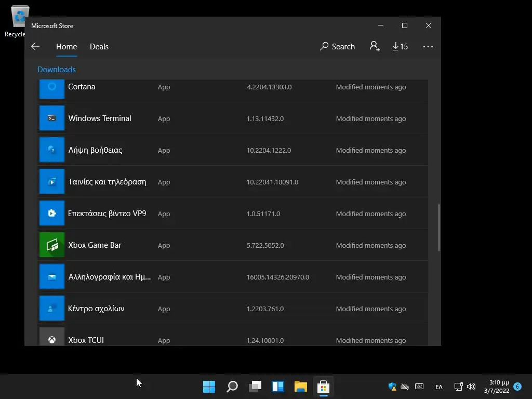Maximize the Microsoft Store window
Viewport: 532px width, 399px height.
404,25
